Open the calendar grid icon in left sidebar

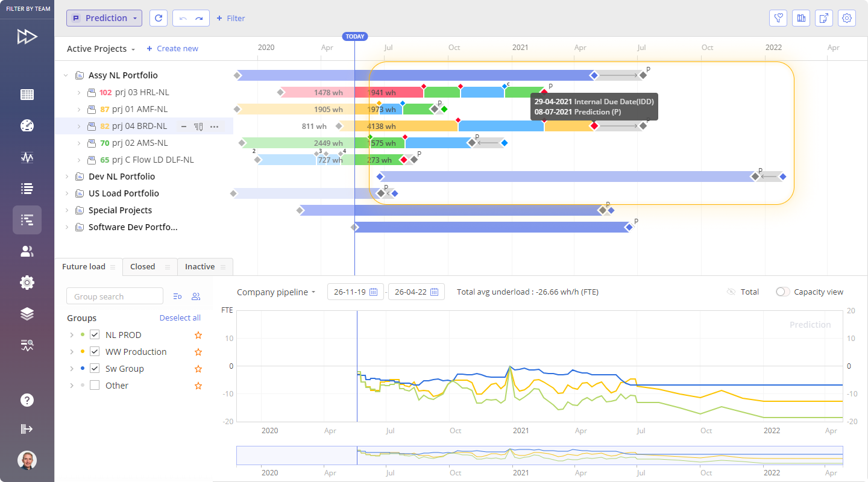(27, 95)
